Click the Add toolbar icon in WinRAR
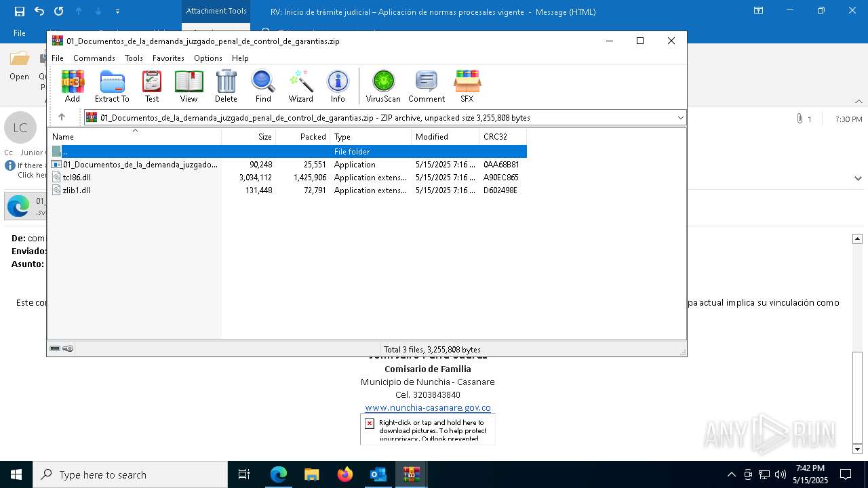 point(73,86)
